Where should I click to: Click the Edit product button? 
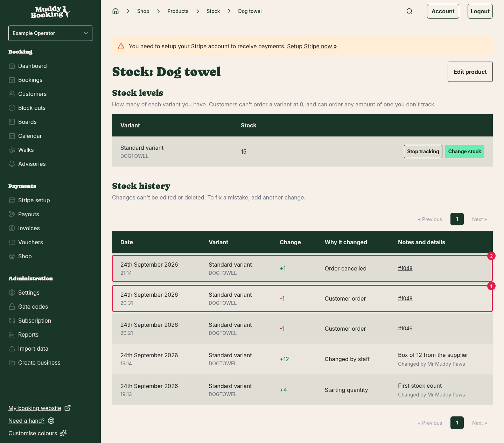(470, 72)
